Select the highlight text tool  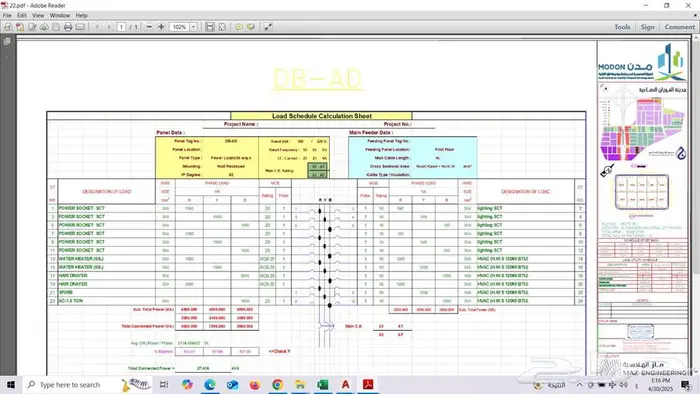tap(251, 27)
